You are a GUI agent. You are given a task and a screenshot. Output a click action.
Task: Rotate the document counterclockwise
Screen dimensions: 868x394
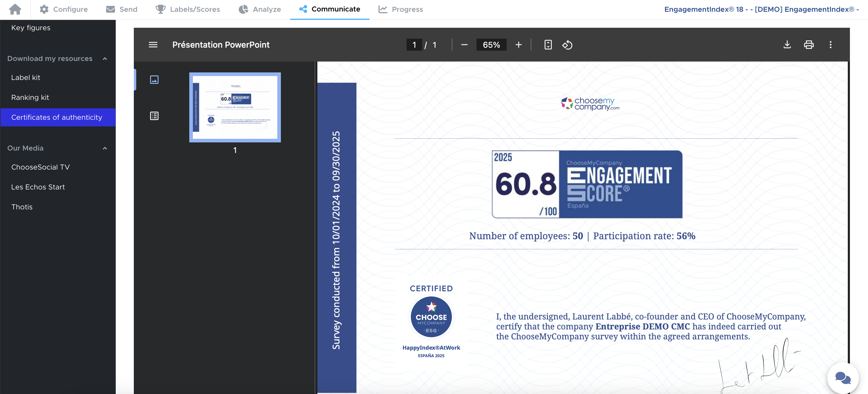(x=567, y=45)
